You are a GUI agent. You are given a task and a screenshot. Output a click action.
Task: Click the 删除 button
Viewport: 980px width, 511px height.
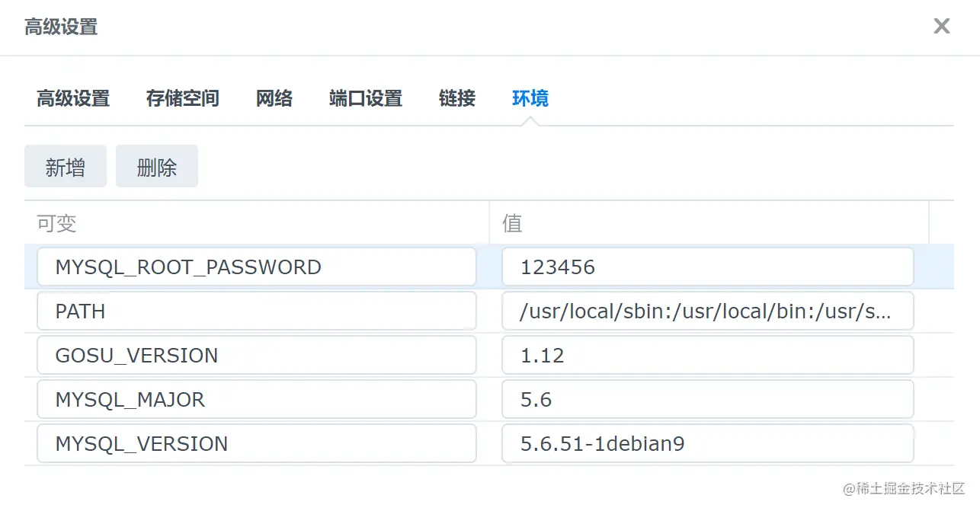[157, 166]
